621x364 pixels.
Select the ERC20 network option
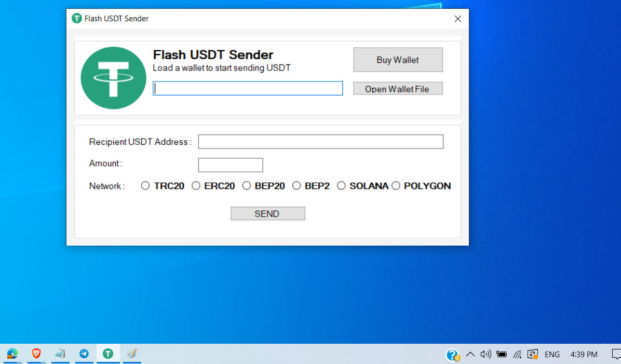click(213, 186)
